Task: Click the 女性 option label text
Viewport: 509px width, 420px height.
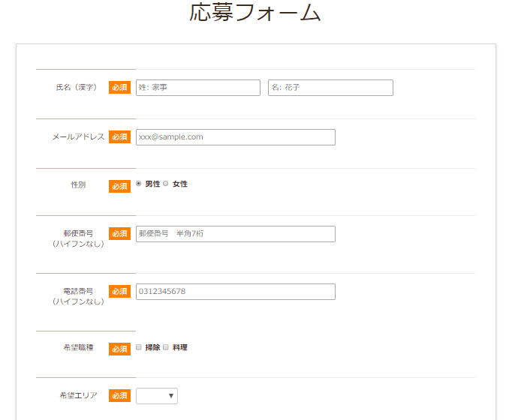Action: click(180, 184)
